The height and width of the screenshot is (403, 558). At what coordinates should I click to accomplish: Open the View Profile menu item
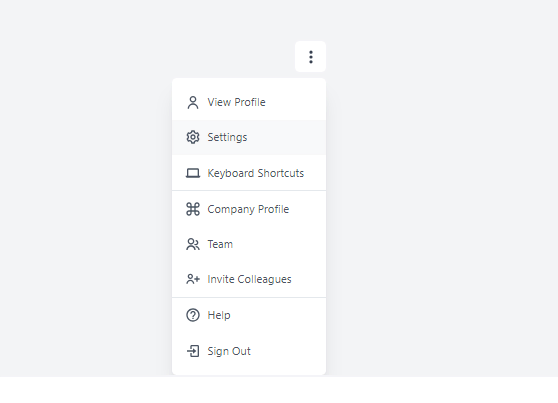[x=249, y=102]
